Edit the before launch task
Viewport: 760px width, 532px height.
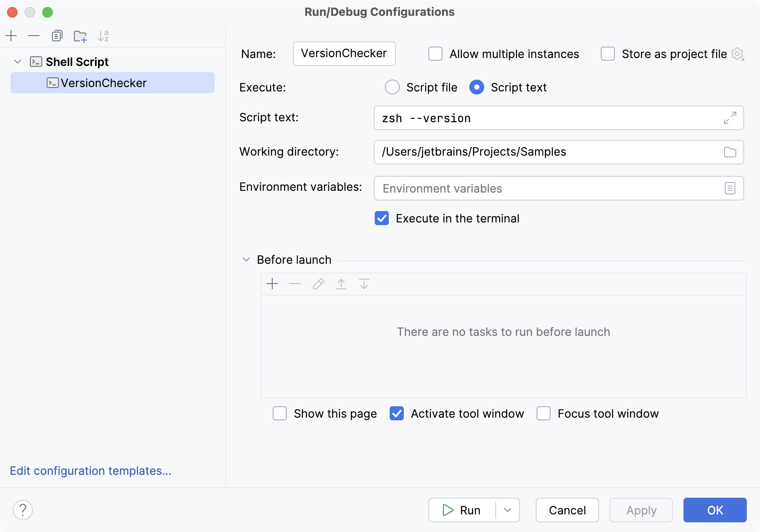pos(318,284)
